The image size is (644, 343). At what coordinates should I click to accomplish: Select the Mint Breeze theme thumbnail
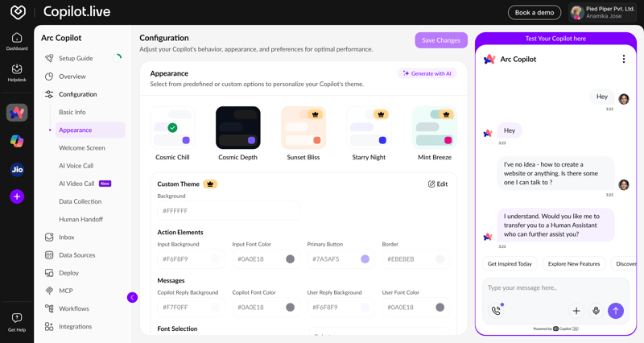[435, 128]
